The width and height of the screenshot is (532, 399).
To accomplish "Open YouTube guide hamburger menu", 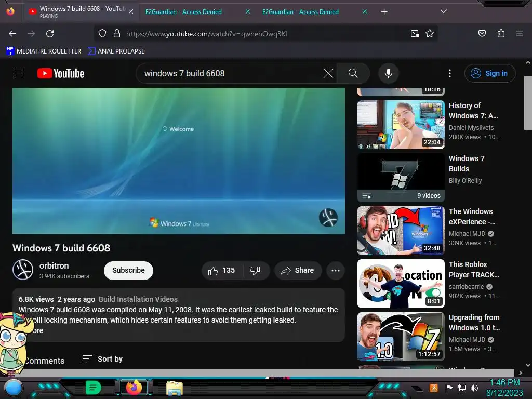I will point(19,73).
